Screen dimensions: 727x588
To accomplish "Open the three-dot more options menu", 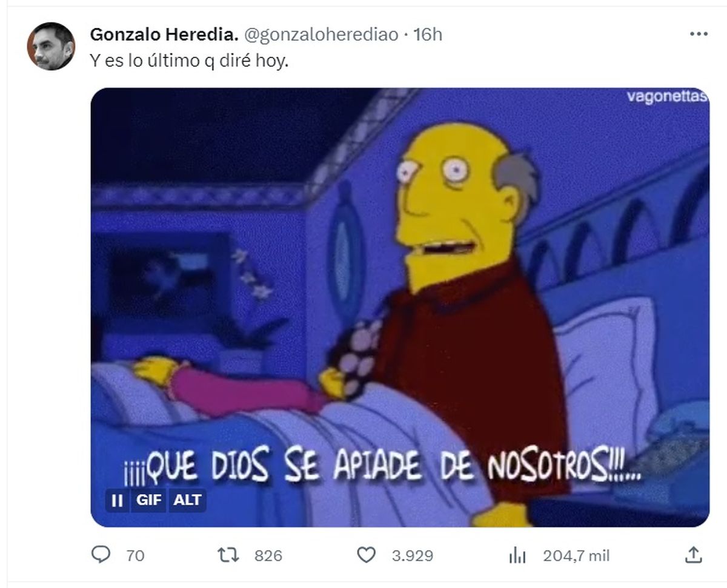I will click(699, 35).
